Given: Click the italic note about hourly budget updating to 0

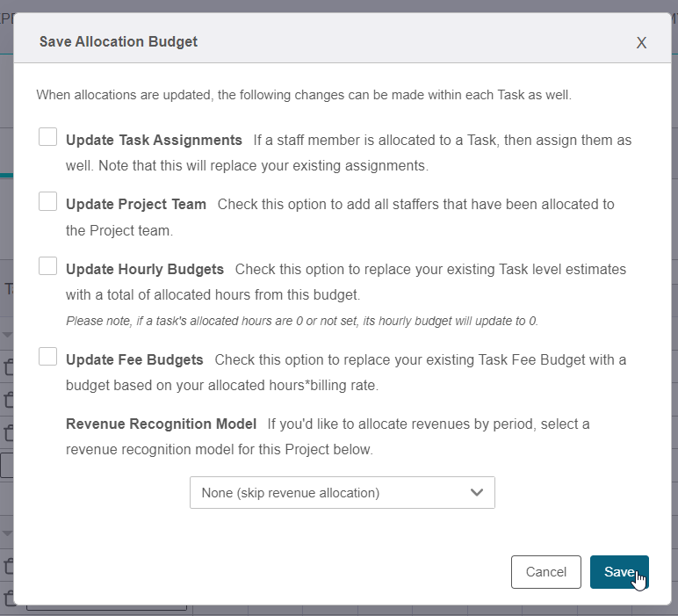Looking at the screenshot, I should (x=301, y=321).
